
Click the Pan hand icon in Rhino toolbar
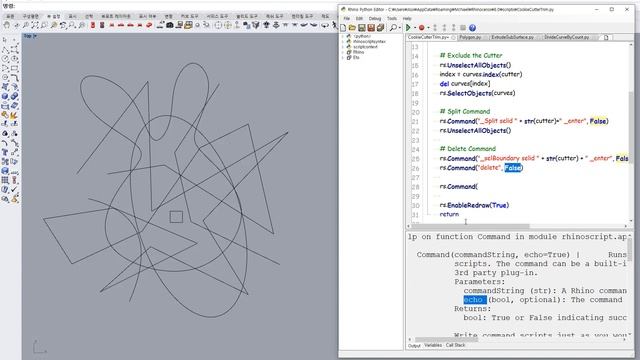pos(7,25)
